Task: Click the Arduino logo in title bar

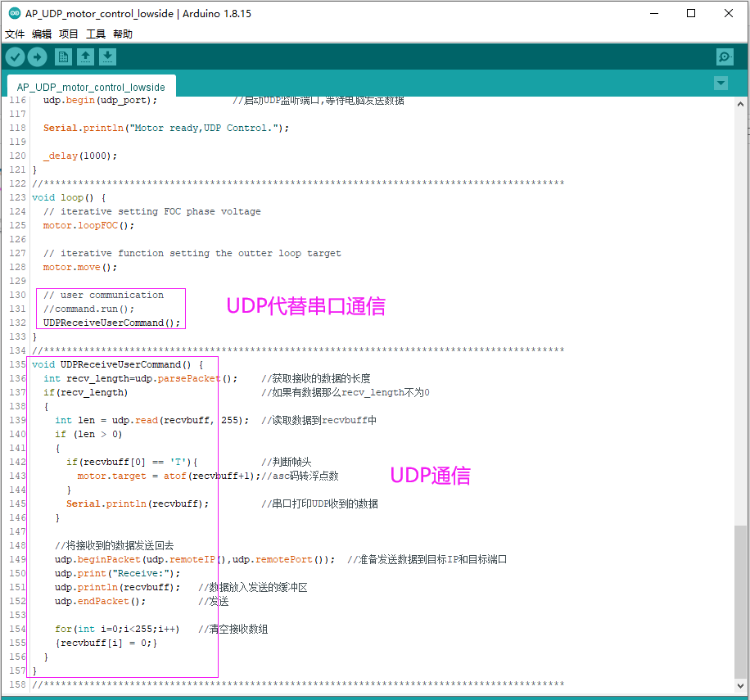Action: (15, 13)
